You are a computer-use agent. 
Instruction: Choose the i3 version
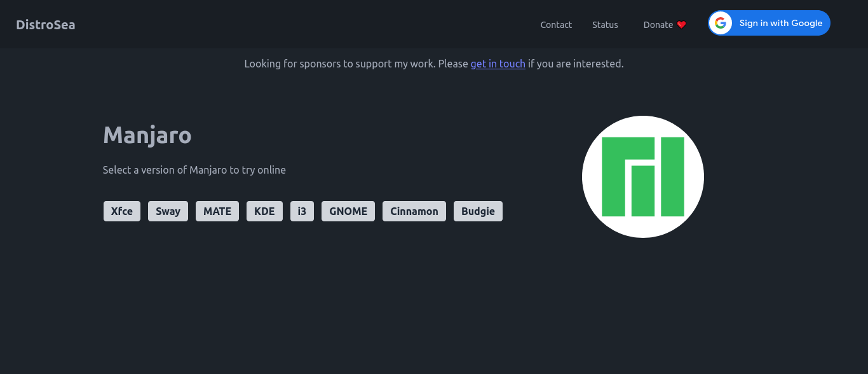coord(302,211)
